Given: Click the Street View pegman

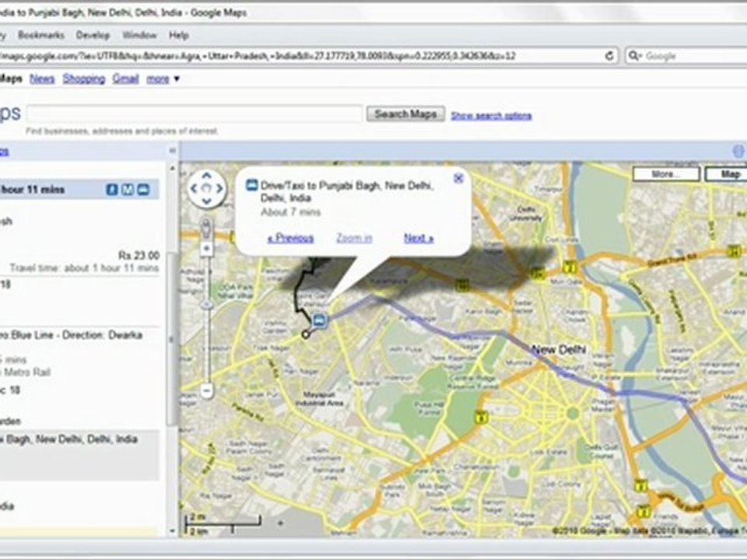Looking at the screenshot, I should click(x=206, y=229).
